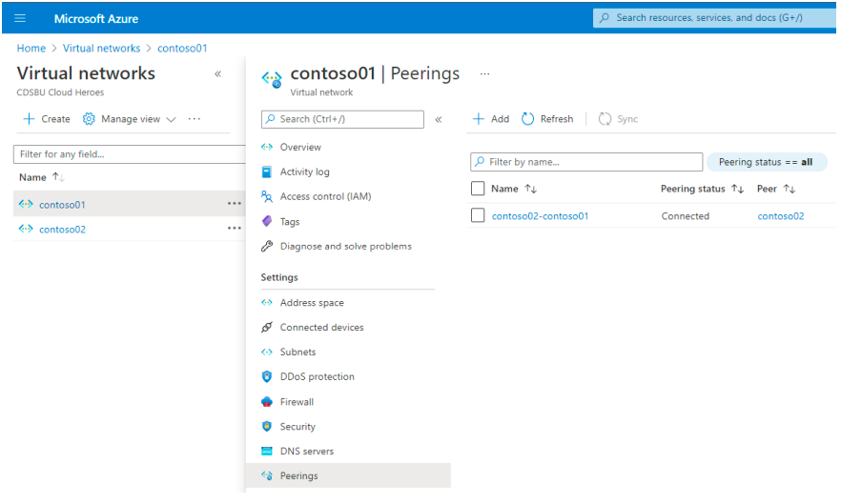Click the Home breadcrumb link
Image resolution: width=841 pixels, height=504 pixels.
pos(31,49)
